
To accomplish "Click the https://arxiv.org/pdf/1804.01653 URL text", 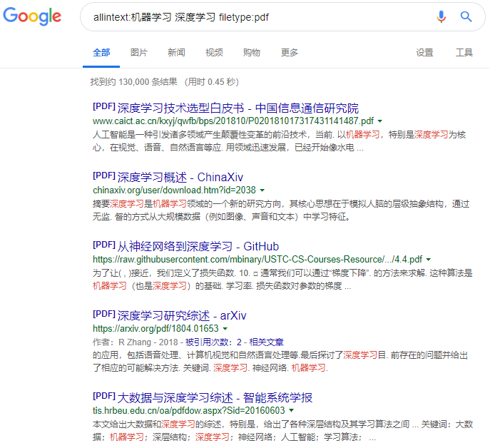I will (155, 329).
